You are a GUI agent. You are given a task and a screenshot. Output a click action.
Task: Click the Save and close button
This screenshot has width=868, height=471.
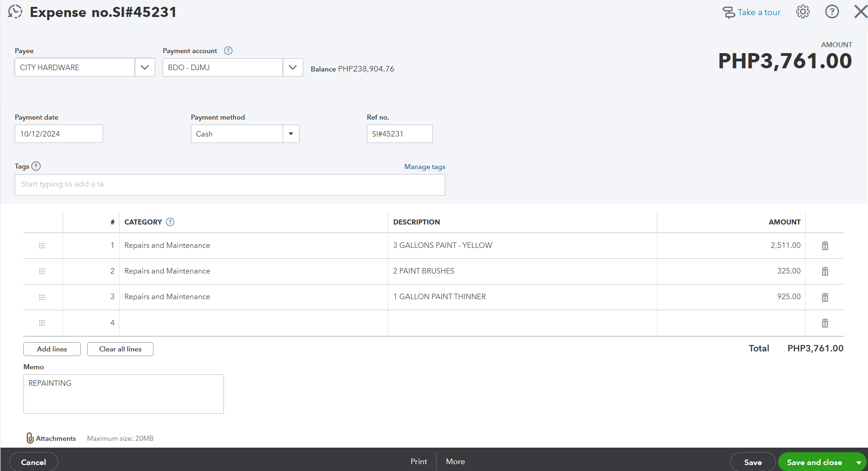click(x=814, y=462)
